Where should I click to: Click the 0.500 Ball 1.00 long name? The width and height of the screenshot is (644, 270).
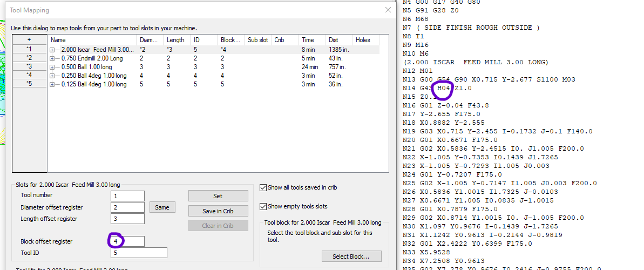[87, 67]
